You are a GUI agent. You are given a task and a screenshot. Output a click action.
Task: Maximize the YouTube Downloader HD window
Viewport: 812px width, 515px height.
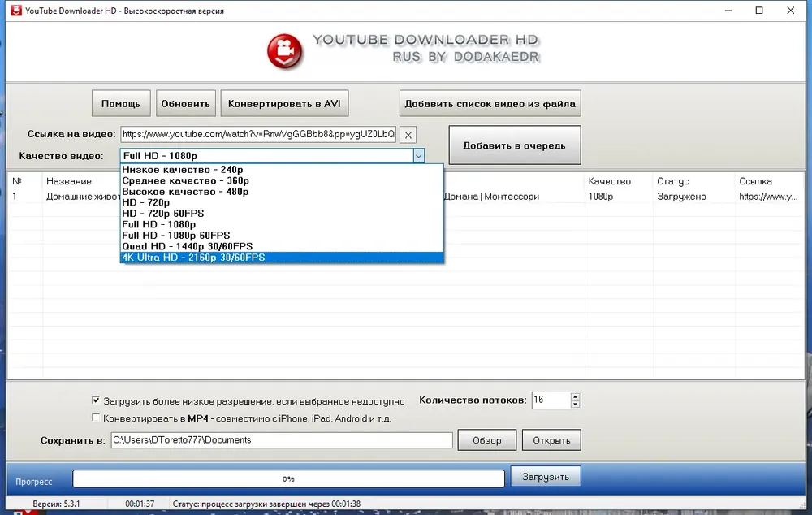click(x=759, y=11)
